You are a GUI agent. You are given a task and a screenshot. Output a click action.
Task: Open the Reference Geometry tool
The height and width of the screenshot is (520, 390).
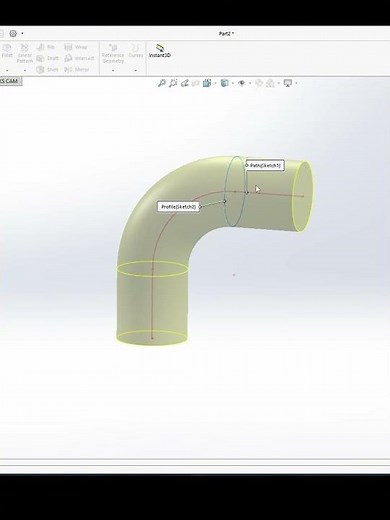[113, 54]
